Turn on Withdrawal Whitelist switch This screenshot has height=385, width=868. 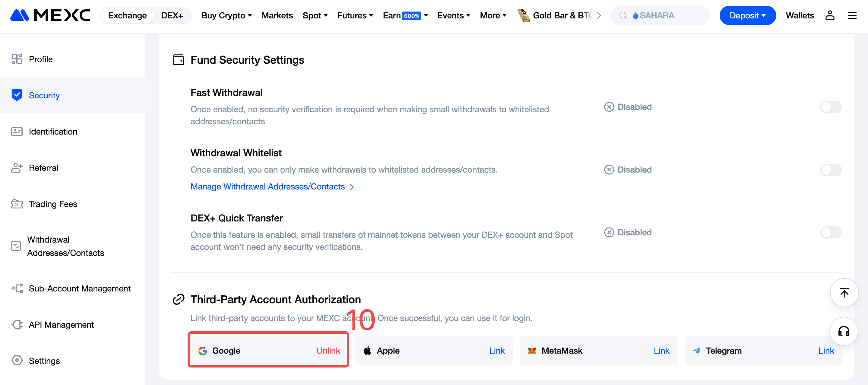(831, 170)
